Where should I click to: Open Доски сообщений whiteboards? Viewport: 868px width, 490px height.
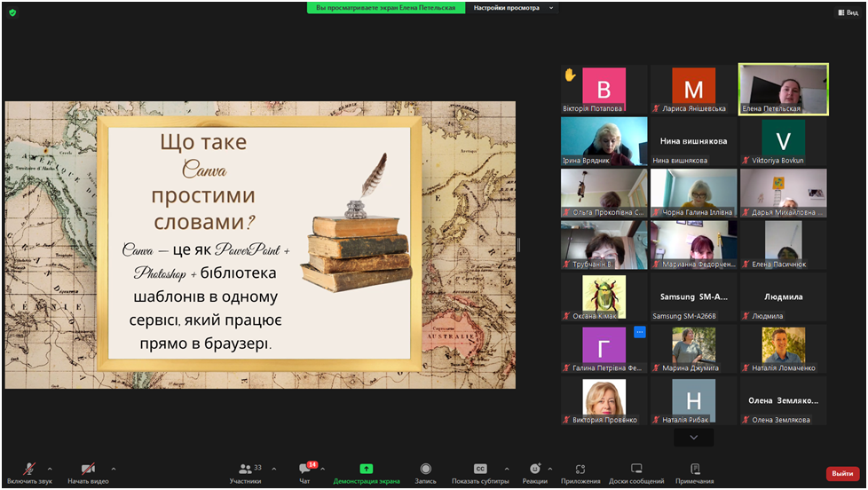click(x=636, y=472)
